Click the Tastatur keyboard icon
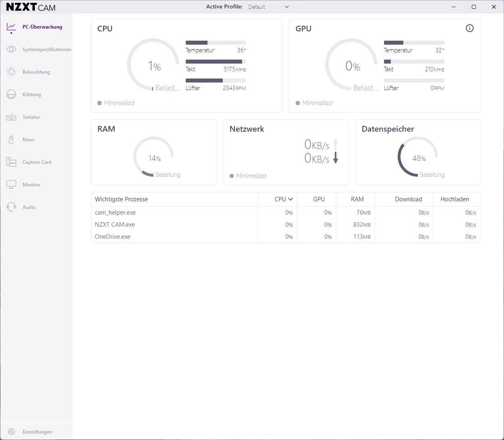Screen dimensions: 504x440 11,117
